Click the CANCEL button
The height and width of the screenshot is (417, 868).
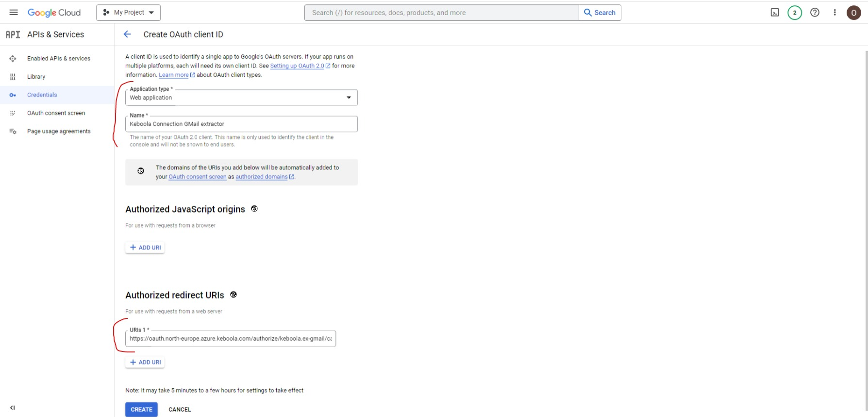click(x=180, y=409)
